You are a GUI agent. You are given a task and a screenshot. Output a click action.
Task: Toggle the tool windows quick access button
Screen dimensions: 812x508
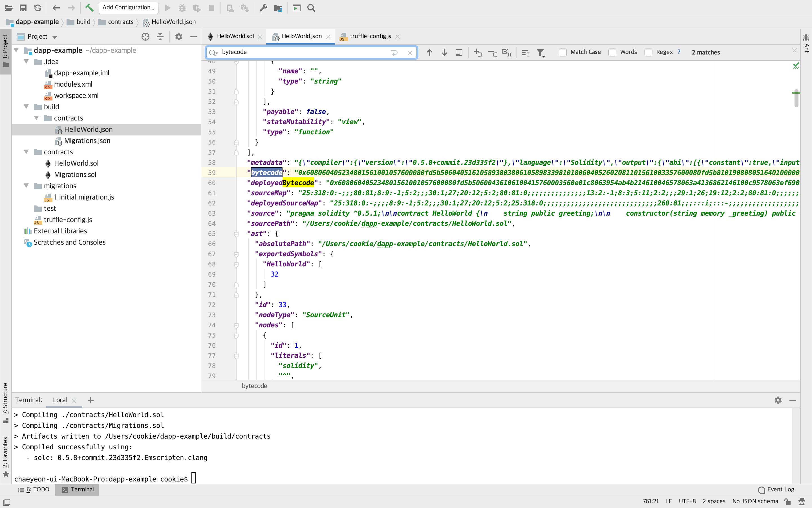tap(7, 502)
